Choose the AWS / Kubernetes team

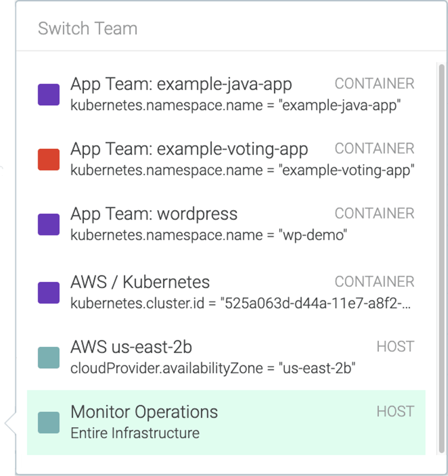(226, 293)
